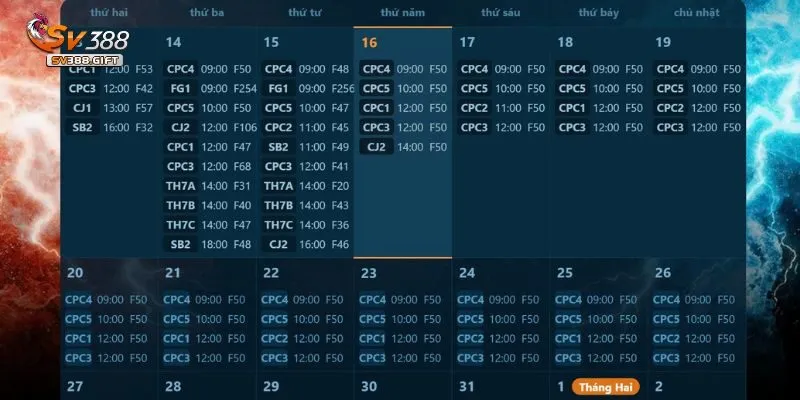The height and width of the screenshot is (400, 800).
Task: Open the SB2 16:00 F32 event
Action: click(110, 127)
